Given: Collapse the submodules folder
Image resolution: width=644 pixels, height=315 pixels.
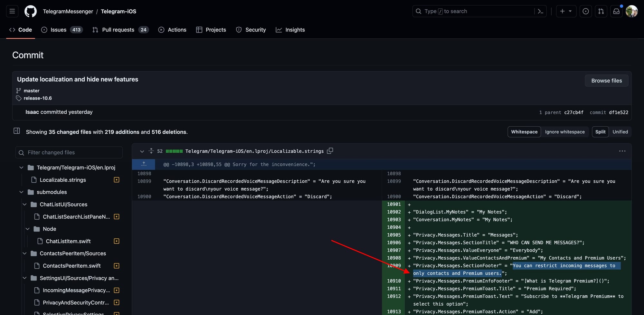Looking at the screenshot, I should pos(21,192).
